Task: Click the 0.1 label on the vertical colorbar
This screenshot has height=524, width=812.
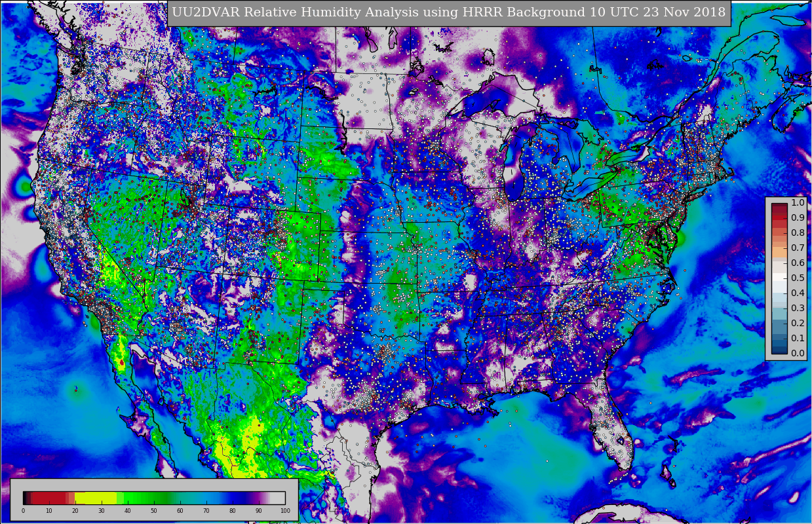Action: point(798,339)
